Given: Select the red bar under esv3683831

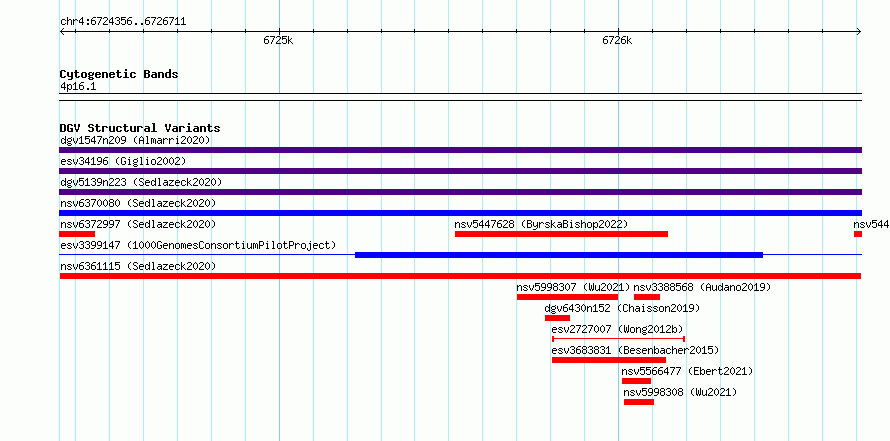Looking at the screenshot, I should pyautogui.click(x=609, y=360).
